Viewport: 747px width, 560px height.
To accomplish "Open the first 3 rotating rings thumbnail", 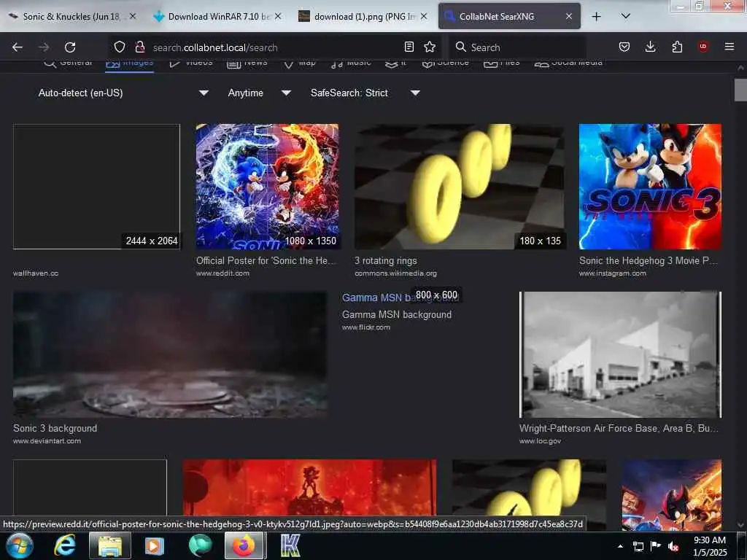I will coord(460,187).
